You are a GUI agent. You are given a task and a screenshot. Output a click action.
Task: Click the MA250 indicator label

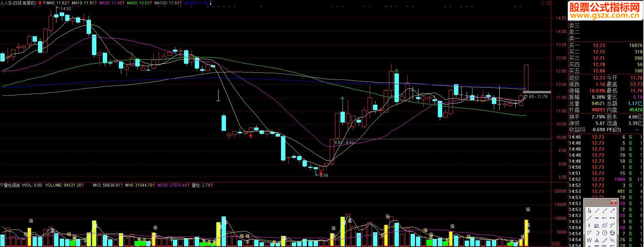(197, 3)
